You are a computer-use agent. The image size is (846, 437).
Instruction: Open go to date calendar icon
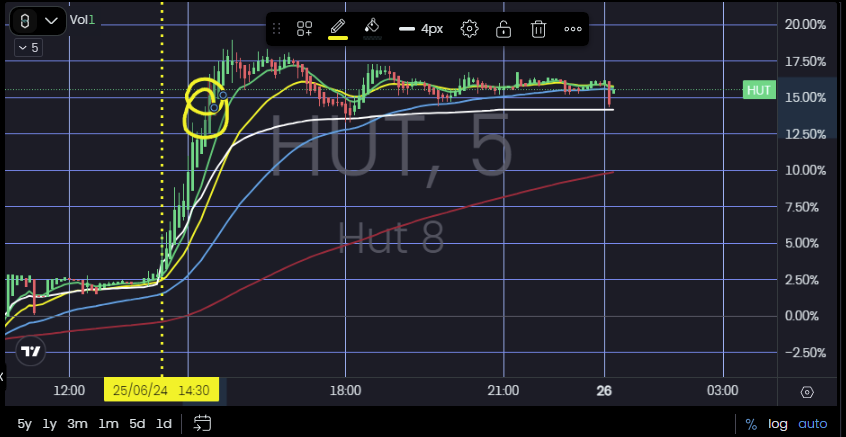pos(202,423)
